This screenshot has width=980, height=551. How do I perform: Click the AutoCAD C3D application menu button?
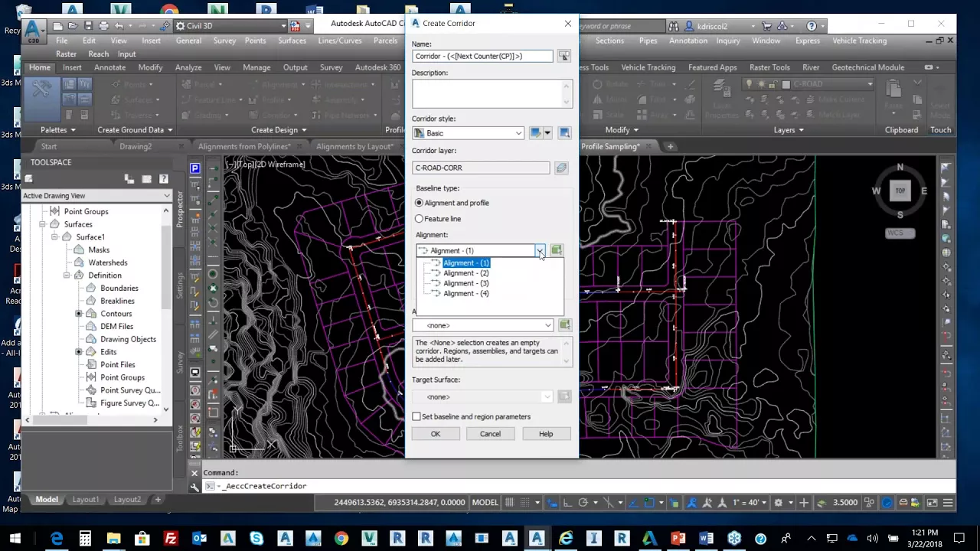pyautogui.click(x=32, y=30)
